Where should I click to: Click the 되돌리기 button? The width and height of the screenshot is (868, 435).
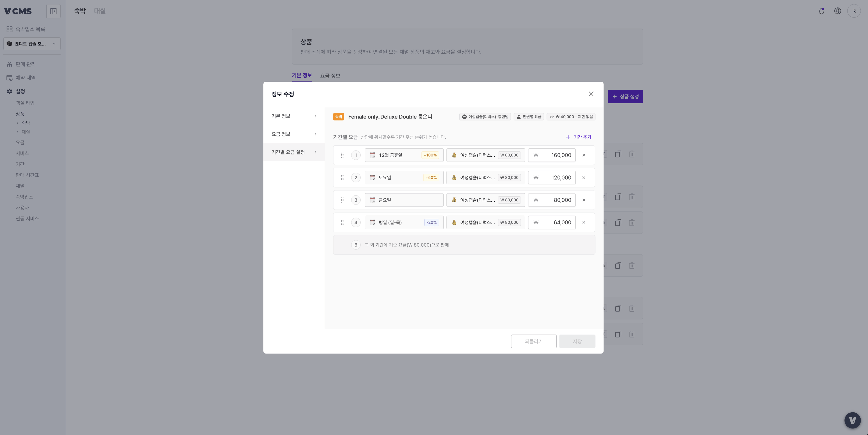533,341
